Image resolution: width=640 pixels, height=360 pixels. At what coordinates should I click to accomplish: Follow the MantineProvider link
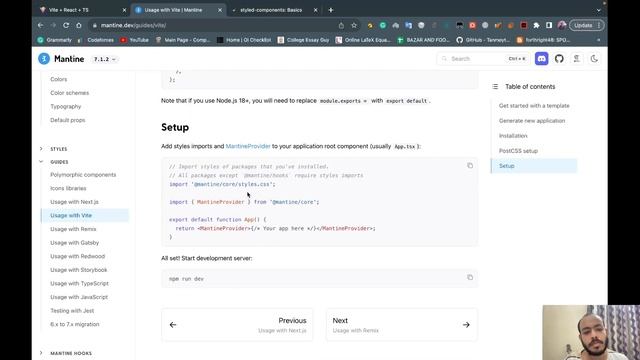[x=248, y=146]
